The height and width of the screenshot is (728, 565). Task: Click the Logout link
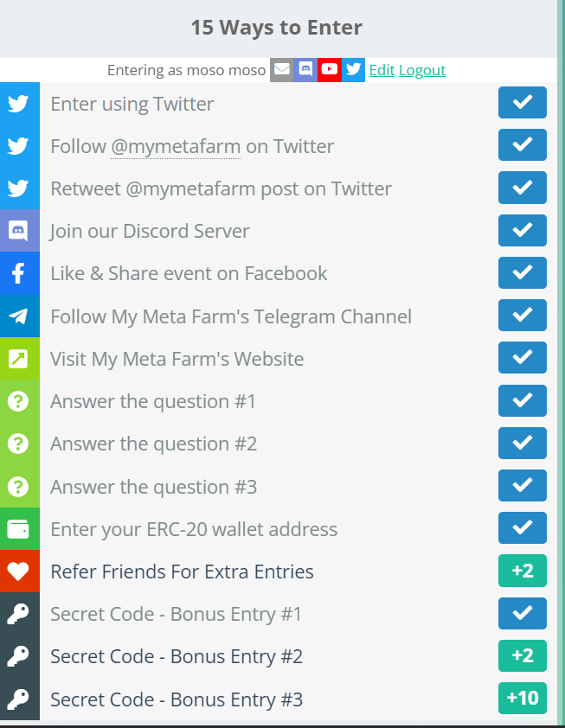tap(422, 70)
